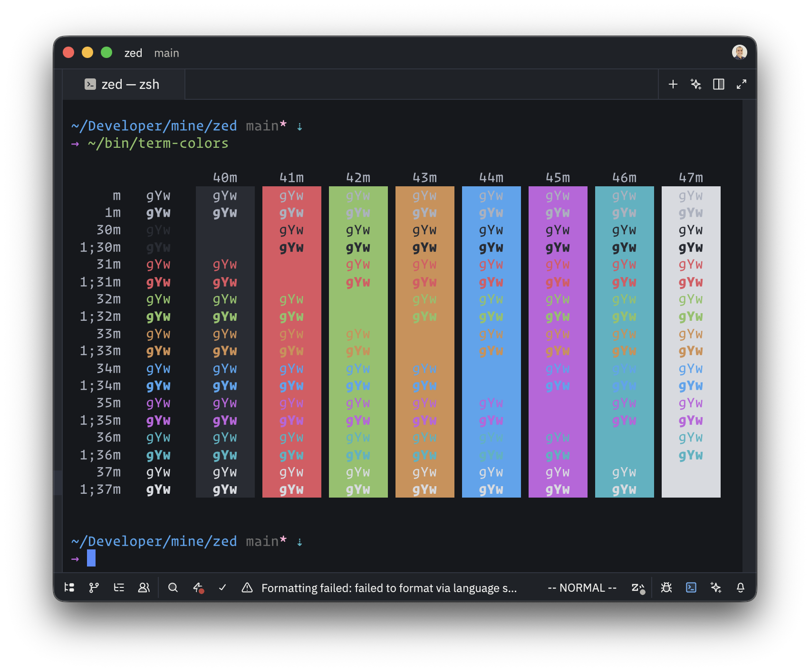Open the zed project menu in title bar

pyautogui.click(x=133, y=53)
